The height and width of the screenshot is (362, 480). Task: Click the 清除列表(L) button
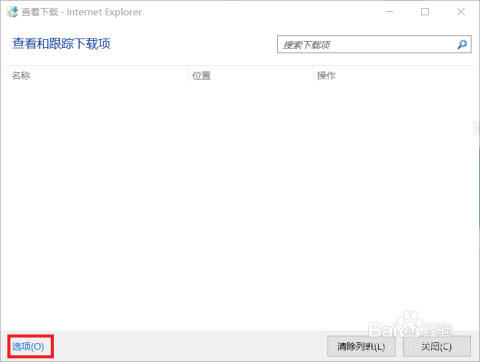pos(361,347)
